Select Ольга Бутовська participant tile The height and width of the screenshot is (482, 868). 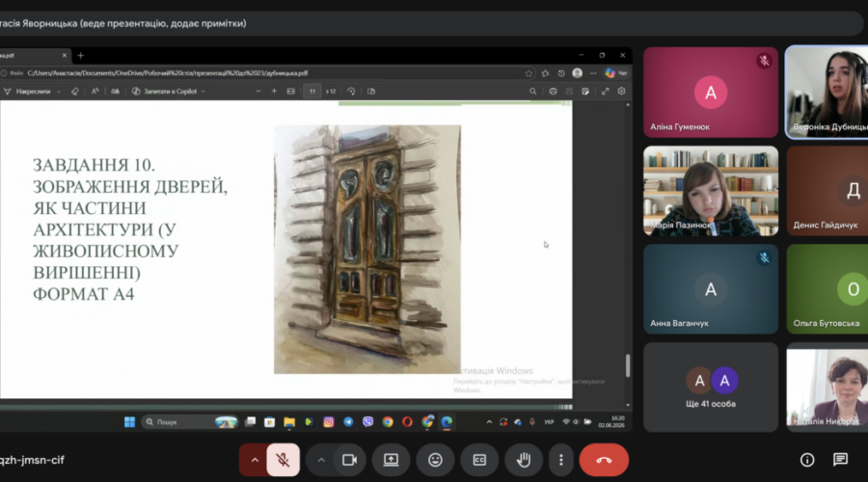click(827, 289)
